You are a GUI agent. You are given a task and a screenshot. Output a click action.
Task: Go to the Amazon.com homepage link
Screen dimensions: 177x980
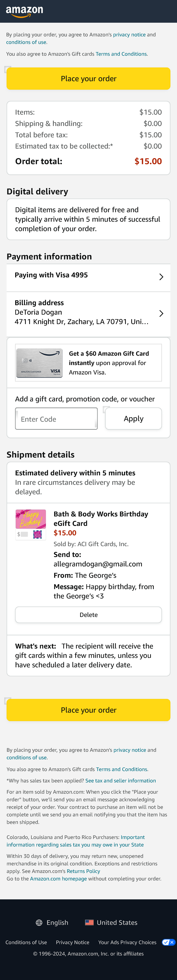click(x=58, y=879)
